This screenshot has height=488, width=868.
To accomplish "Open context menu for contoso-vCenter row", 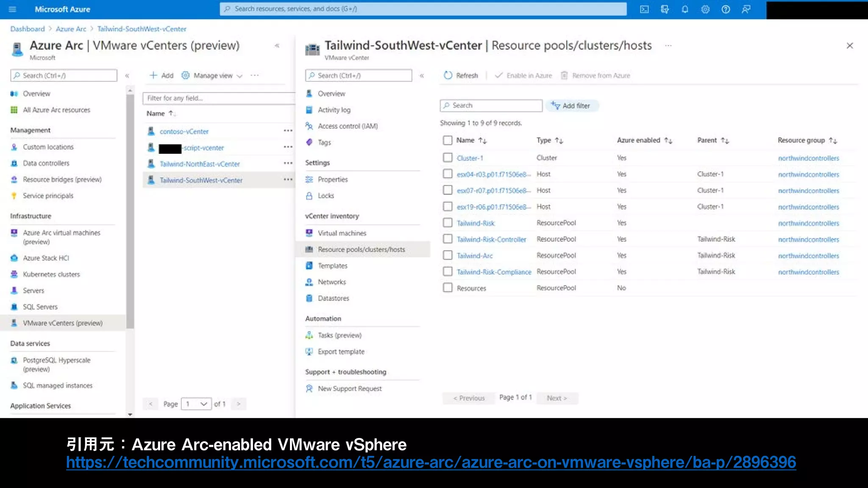I will [288, 130].
